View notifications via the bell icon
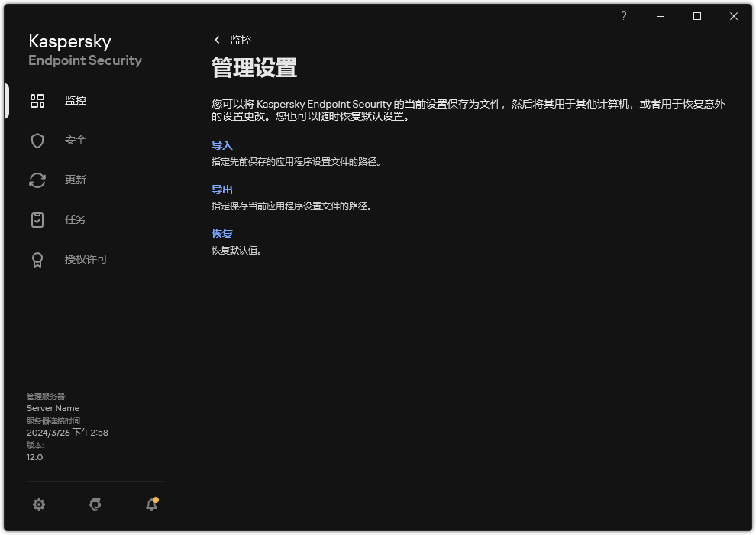This screenshot has height=535, width=756. (x=150, y=504)
